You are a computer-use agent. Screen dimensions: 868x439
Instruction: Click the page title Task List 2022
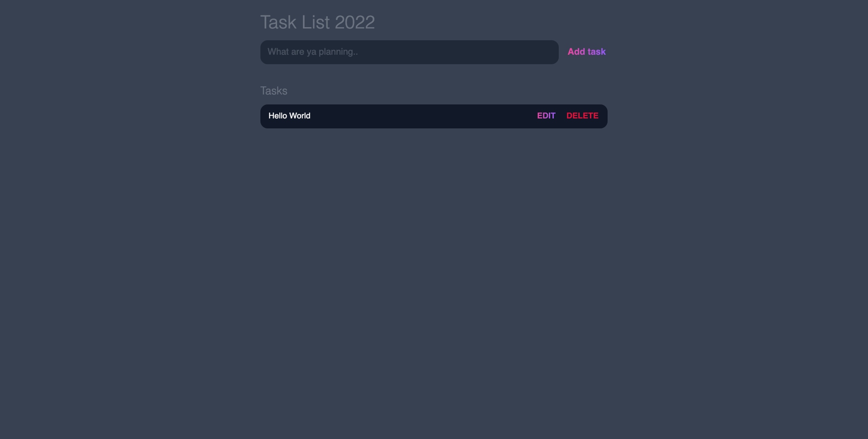(x=317, y=22)
